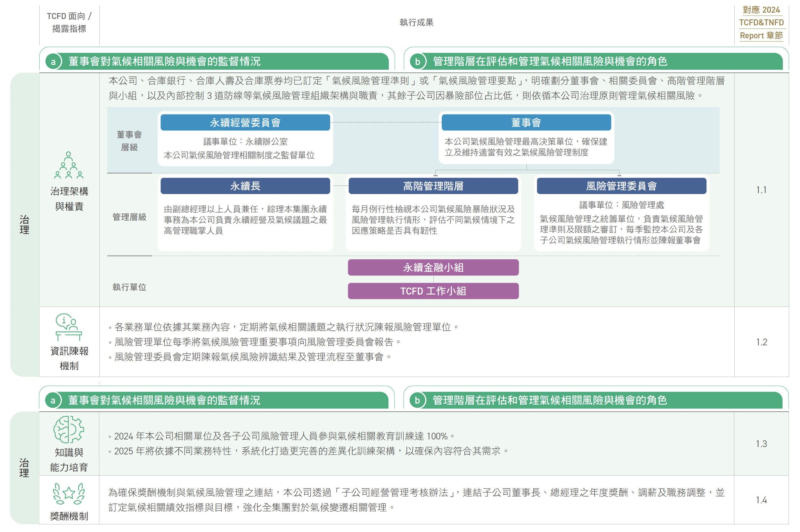Click the upper 治理 side label
The image size is (800, 532).
point(24,224)
